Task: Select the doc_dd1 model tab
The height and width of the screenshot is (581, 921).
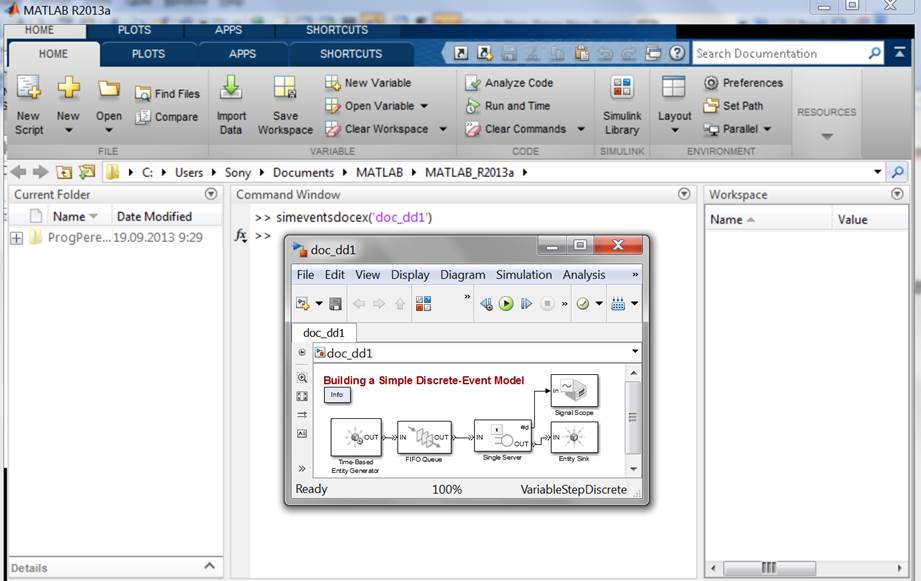Action: 324,333
